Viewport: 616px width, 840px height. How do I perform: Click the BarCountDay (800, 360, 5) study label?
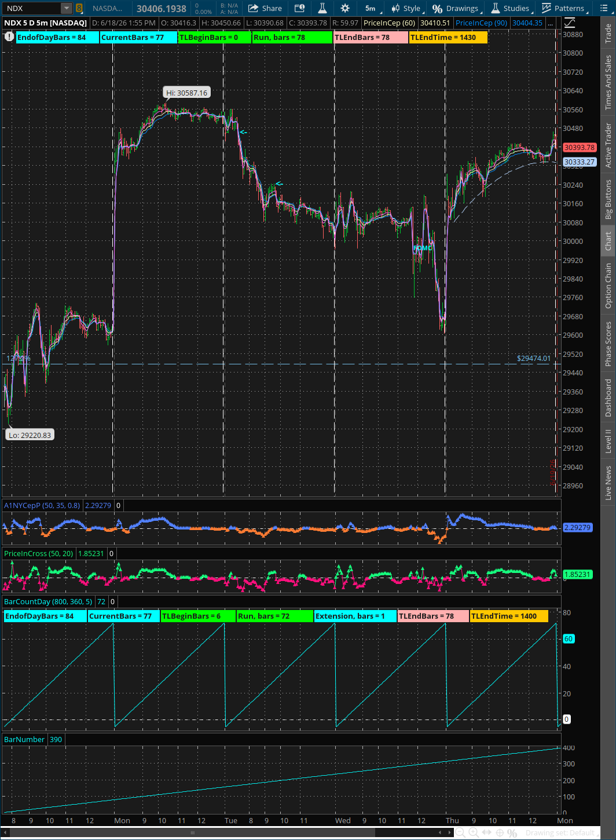48,601
